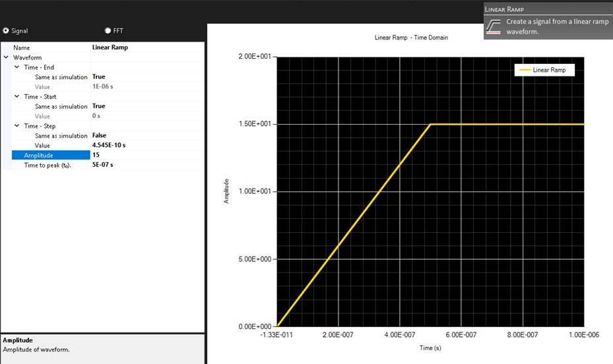Click Time - Step value 4.545E-10 s
The height and width of the screenshot is (364, 613).
[146, 145]
